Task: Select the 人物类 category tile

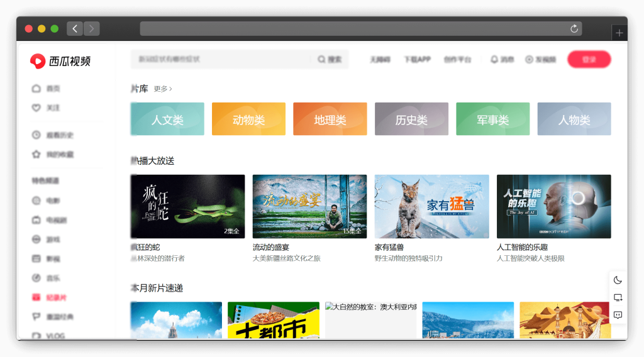Action: 574,119
